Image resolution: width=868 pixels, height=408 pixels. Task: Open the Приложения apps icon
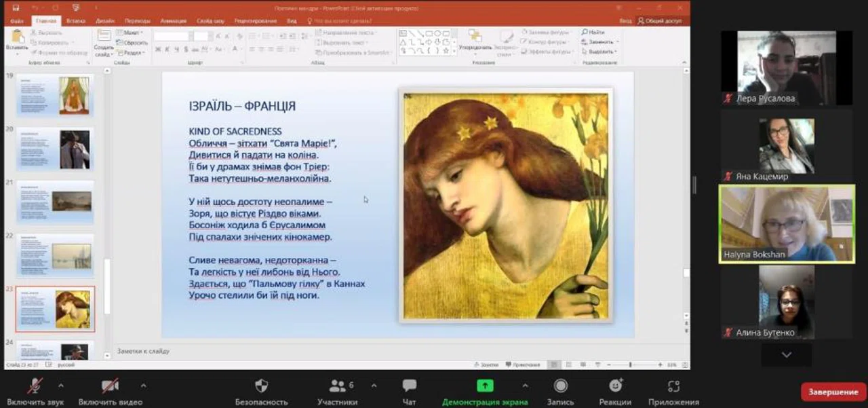[x=673, y=386]
